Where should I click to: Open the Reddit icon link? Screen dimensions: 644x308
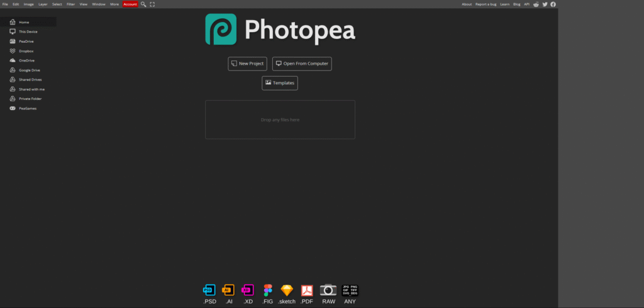(536, 4)
